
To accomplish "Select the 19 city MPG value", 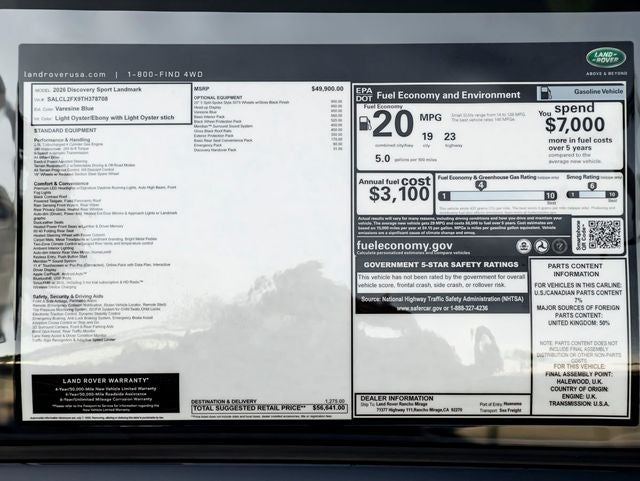I will point(427,137).
